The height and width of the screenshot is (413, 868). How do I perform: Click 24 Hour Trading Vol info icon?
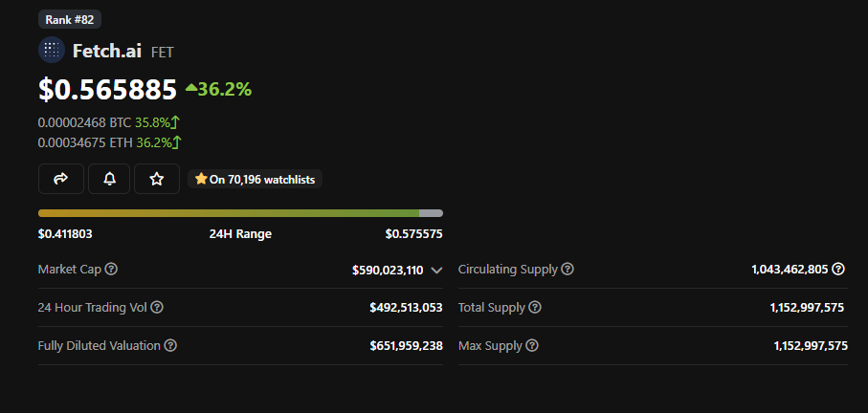coord(157,308)
